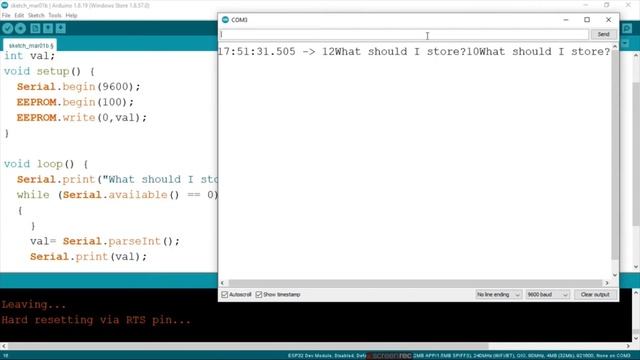Click the serial monitor scroll down arrow
This screenshot has width=640, height=360.
pos(615,275)
